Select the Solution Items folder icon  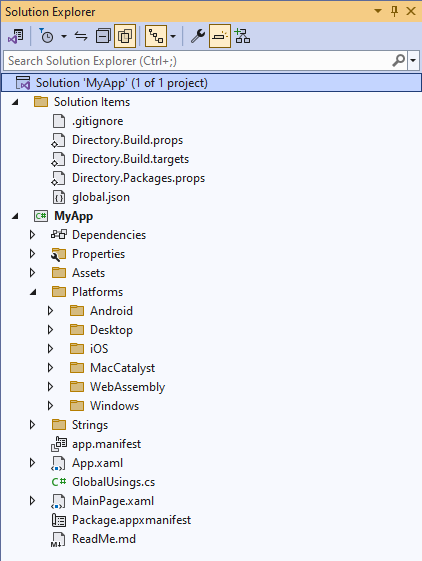(41, 102)
